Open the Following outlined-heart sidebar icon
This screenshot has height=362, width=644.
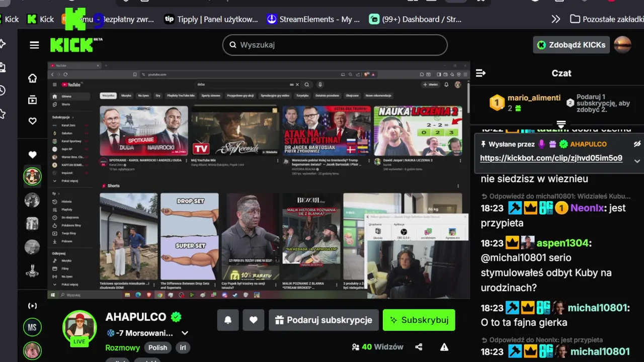[x=32, y=121]
